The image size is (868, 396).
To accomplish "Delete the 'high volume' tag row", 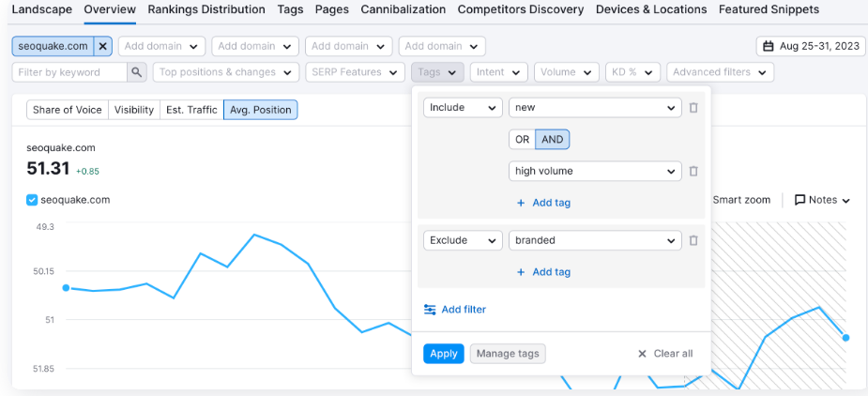I will 693,171.
